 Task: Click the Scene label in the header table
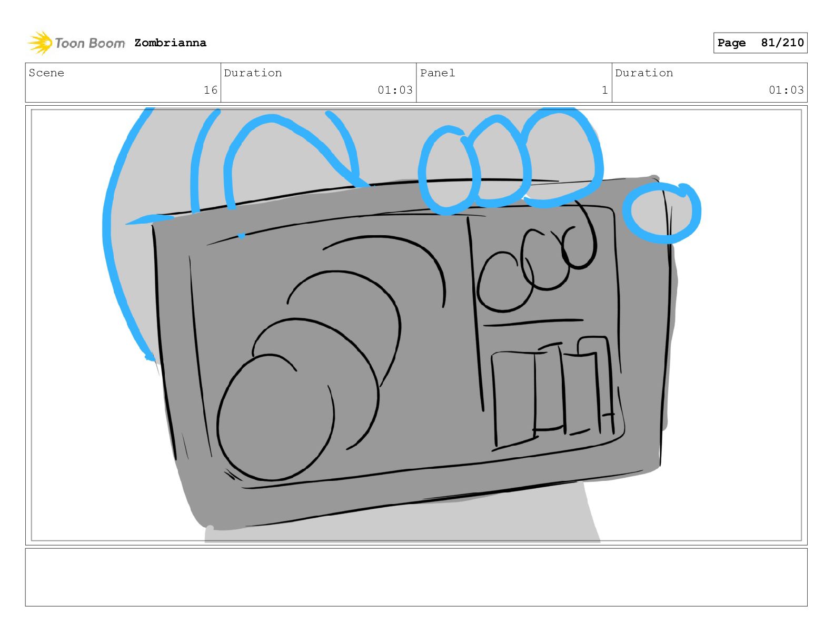click(x=46, y=73)
